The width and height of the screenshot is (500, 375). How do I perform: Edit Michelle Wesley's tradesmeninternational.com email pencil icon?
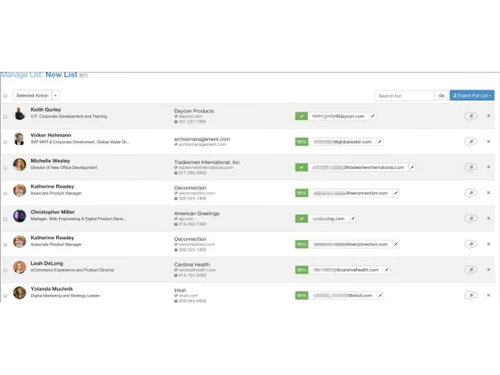pyautogui.click(x=412, y=167)
